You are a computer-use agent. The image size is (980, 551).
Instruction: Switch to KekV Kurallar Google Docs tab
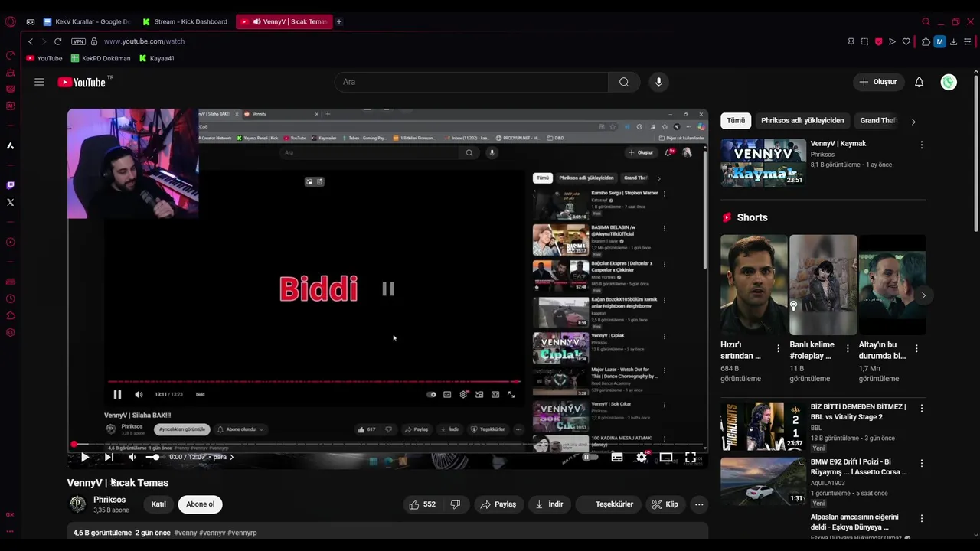point(87,21)
